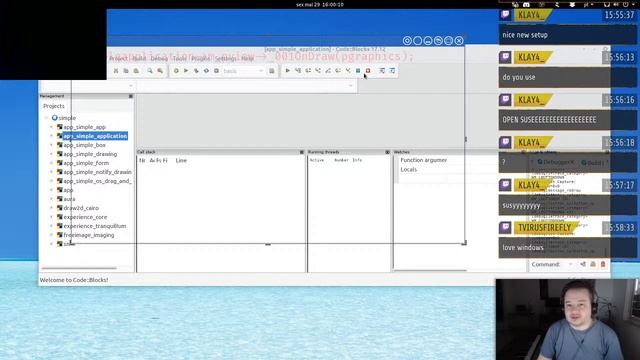The height and width of the screenshot is (360, 640).
Task: Click the Run to cursor debugger icon
Action: (x=298, y=71)
